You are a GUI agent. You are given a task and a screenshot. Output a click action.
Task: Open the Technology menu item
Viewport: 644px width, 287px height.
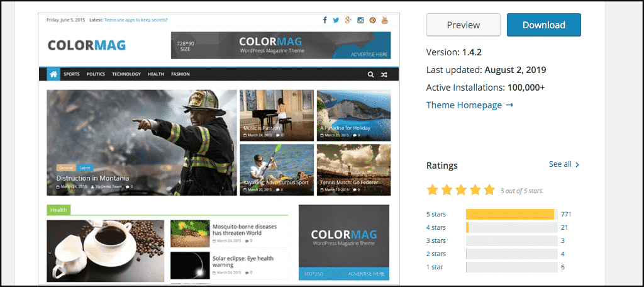coord(126,74)
